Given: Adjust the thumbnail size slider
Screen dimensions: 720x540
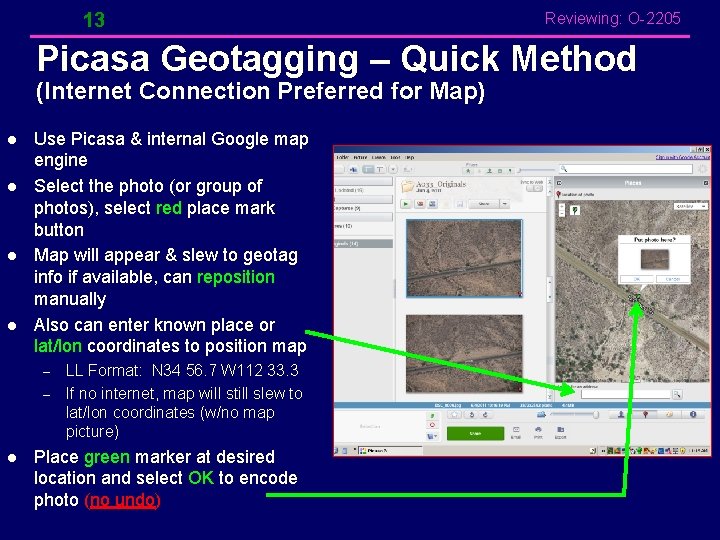Looking at the screenshot, I should coord(574,414).
